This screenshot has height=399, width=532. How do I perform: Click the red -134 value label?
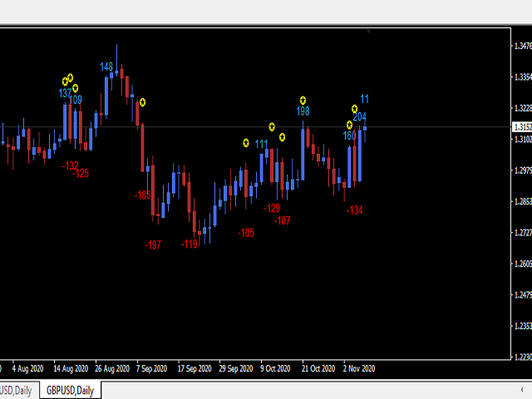click(x=355, y=210)
